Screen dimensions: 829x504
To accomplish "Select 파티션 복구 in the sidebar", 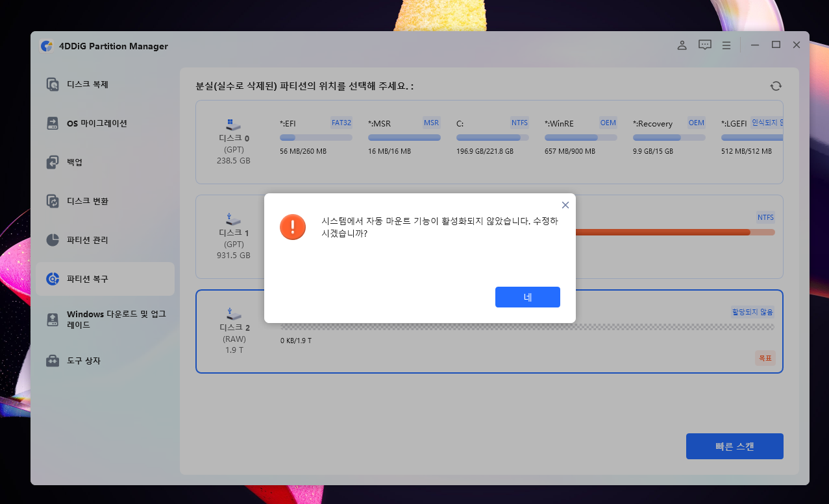I will (105, 279).
